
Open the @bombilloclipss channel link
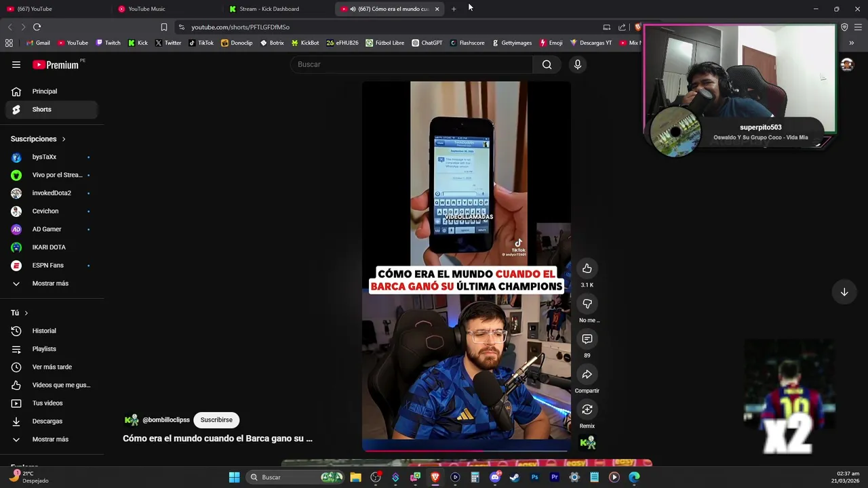pos(166,420)
